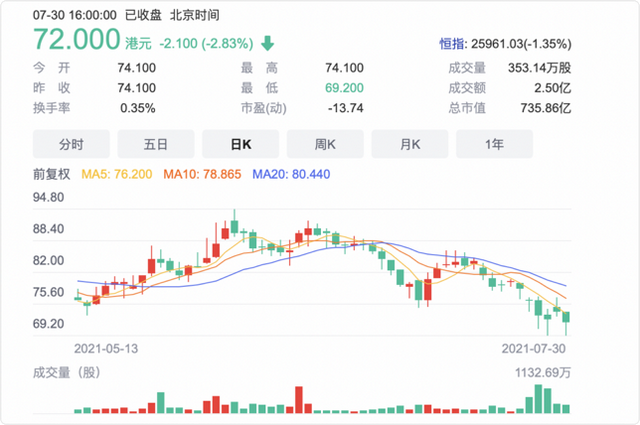Click the lowest price value 69.200
This screenshot has height=425, width=640.
tap(344, 88)
